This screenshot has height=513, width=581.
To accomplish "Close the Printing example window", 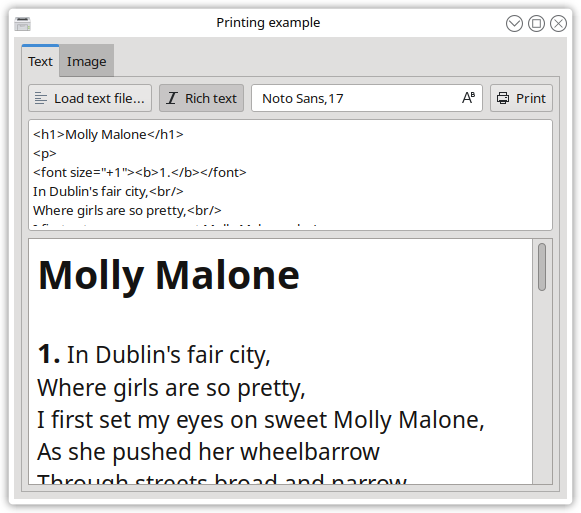I will [x=558, y=24].
